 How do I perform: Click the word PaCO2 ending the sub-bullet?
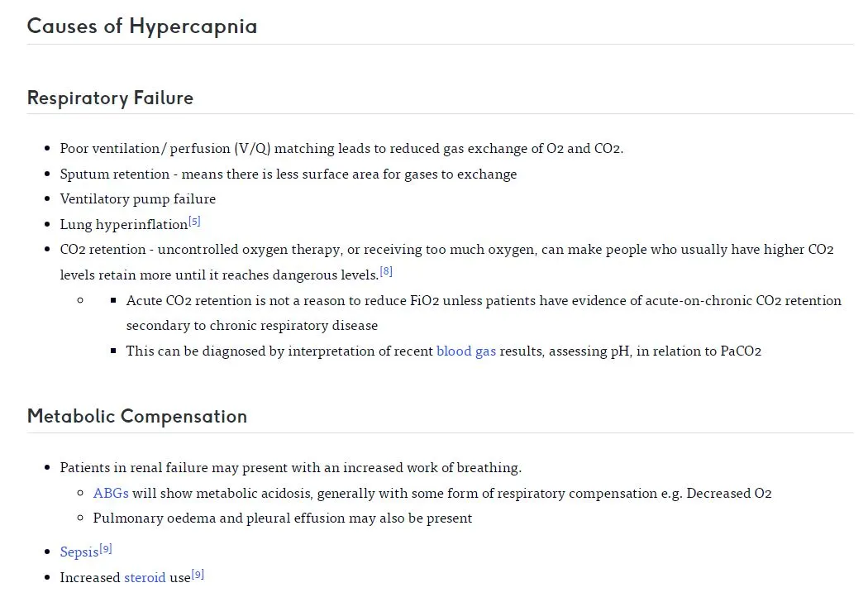click(741, 351)
